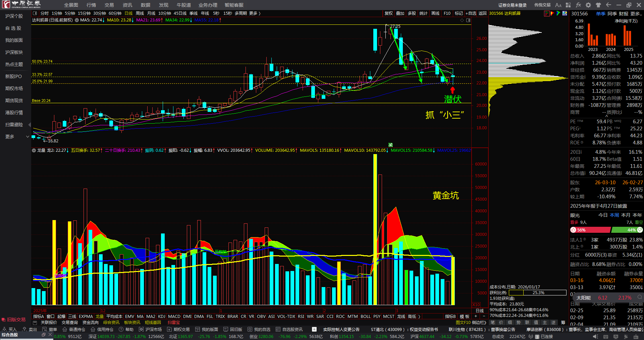The image size is (644, 340).
Task: Click 传统交易 in the title bar
Action: click(x=542, y=5)
